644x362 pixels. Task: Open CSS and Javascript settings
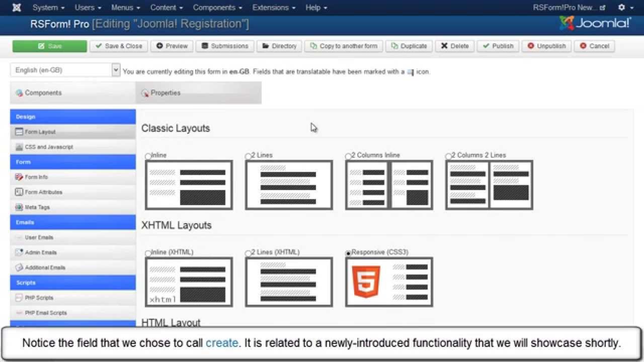pyautogui.click(x=73, y=147)
